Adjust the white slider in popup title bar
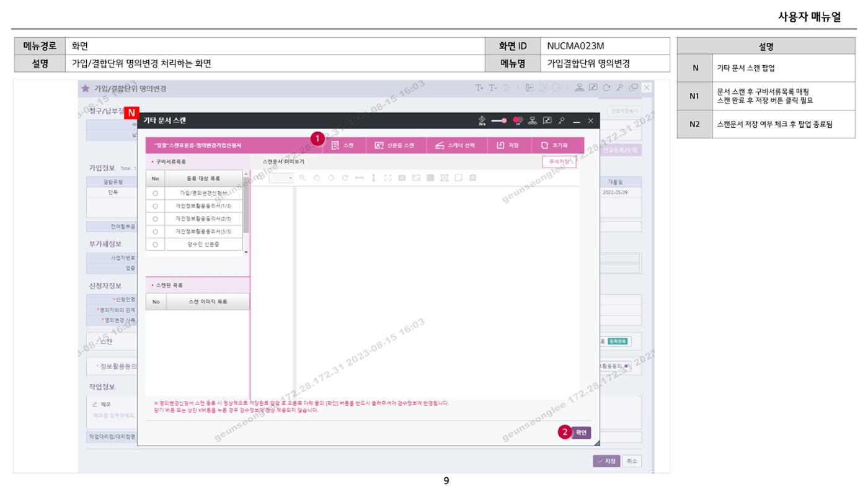Viewport: 868px width, 489px height. (499, 120)
